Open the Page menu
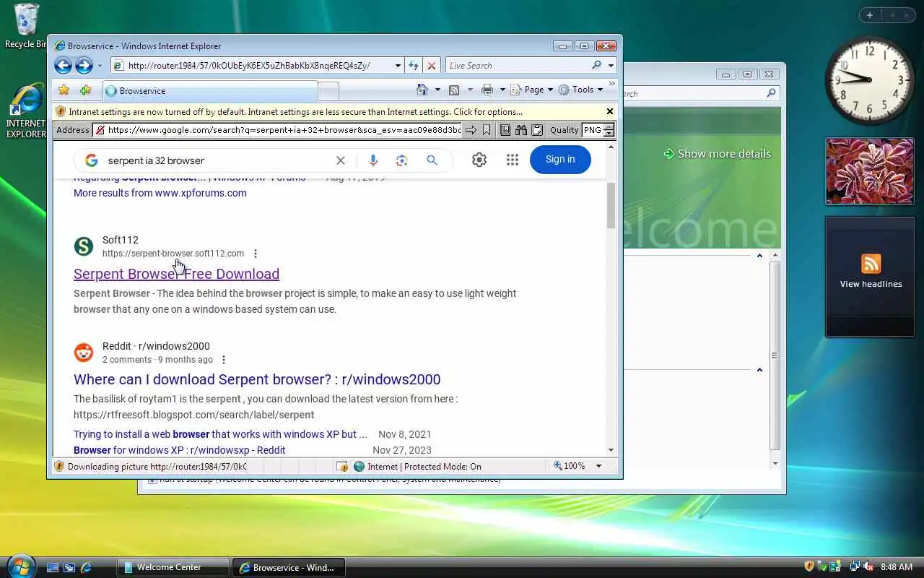This screenshot has width=924, height=578. point(531,90)
